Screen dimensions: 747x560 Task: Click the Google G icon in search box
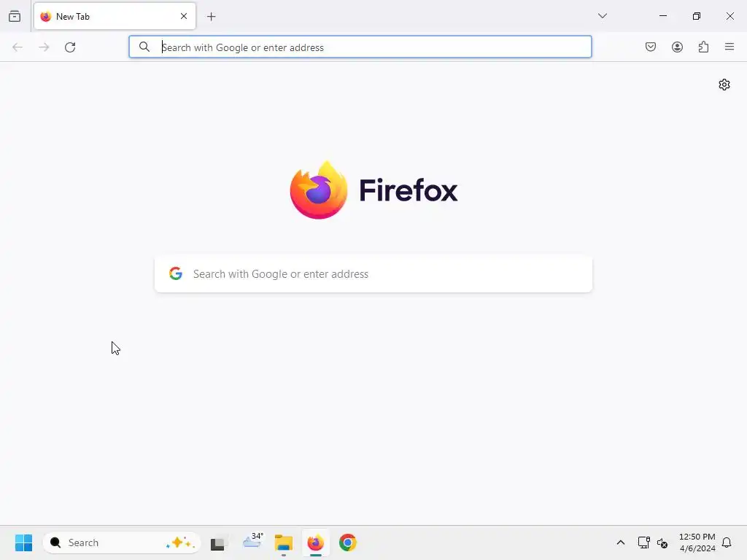tap(176, 273)
